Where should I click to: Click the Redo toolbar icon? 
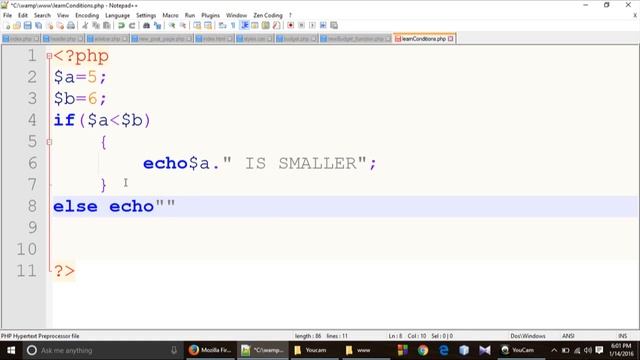[132, 26]
